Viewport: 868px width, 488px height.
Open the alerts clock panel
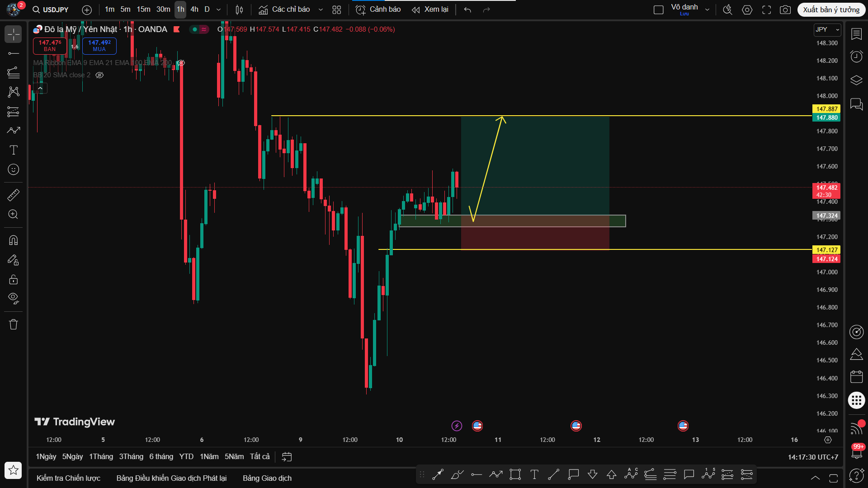856,56
